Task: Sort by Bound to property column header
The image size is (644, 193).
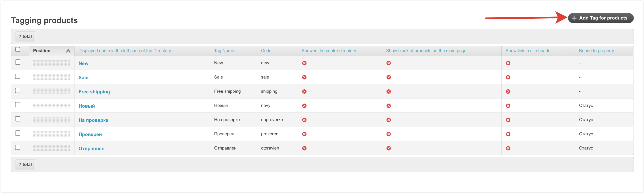Action: click(x=596, y=51)
